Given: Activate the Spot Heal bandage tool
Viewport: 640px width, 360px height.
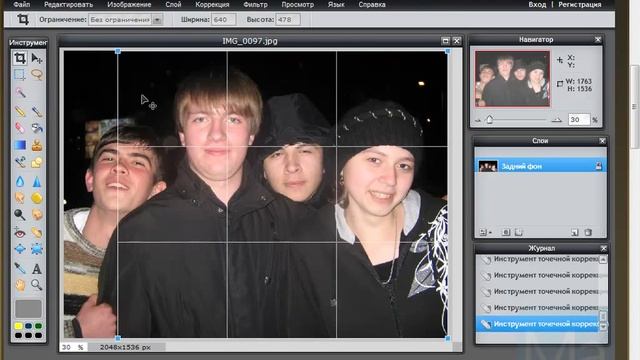Looking at the screenshot, I should [37, 233].
